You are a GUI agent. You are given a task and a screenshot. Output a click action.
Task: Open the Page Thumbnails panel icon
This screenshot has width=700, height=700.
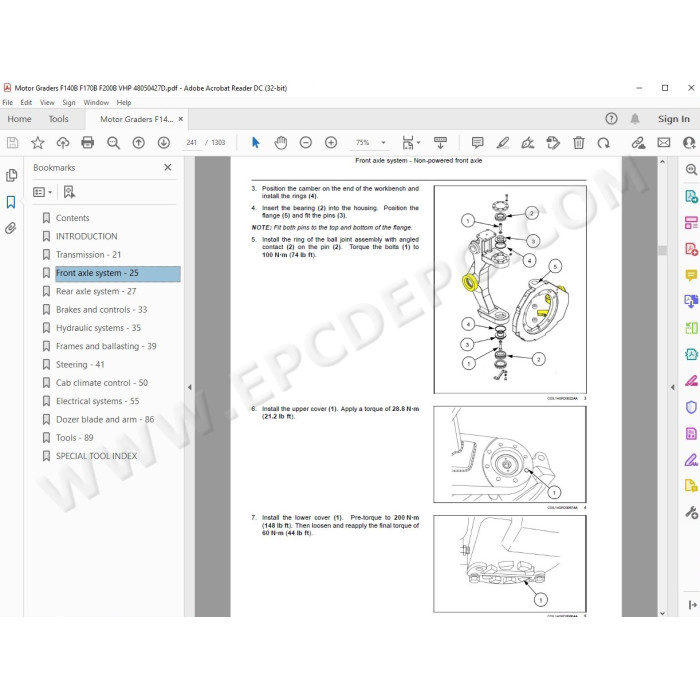point(12,175)
